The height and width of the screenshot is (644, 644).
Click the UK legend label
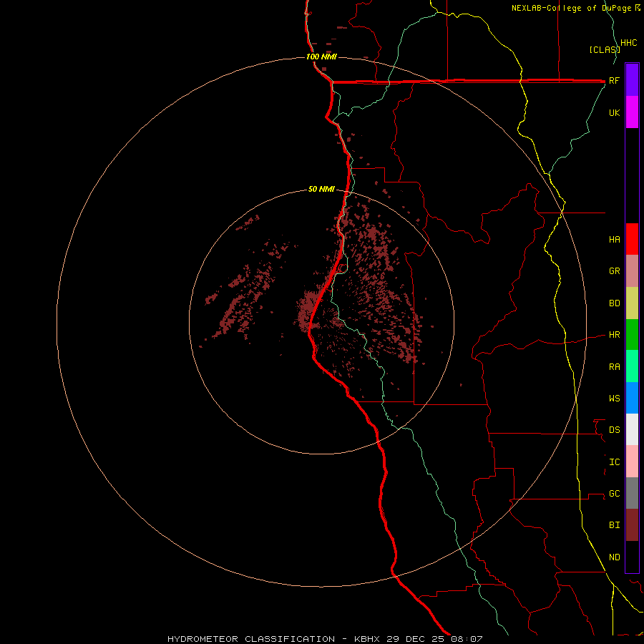coord(614,113)
